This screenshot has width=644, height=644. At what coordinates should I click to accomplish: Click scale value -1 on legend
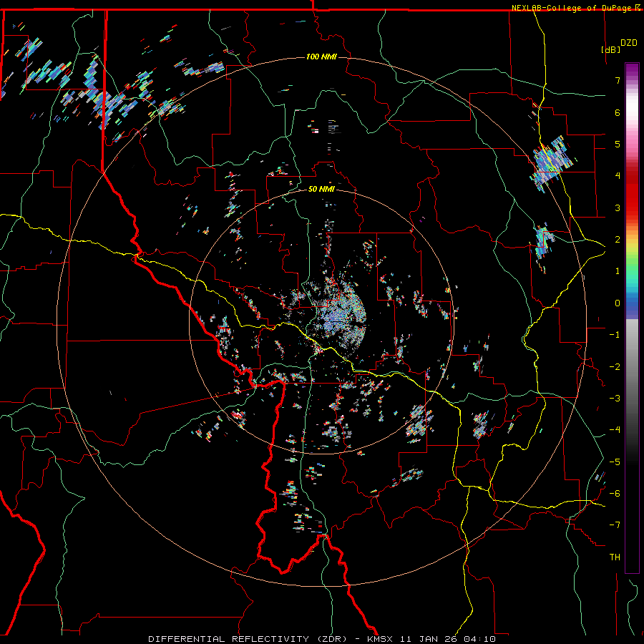615,335
